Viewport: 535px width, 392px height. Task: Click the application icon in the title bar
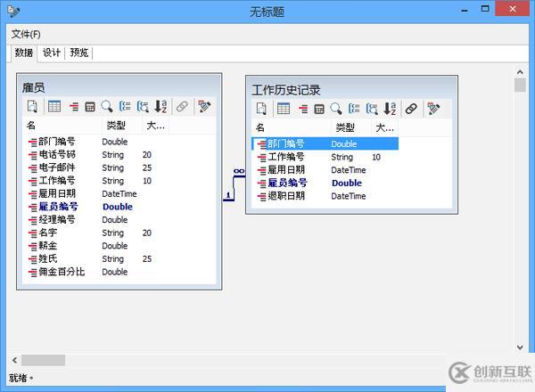pyautogui.click(x=13, y=12)
